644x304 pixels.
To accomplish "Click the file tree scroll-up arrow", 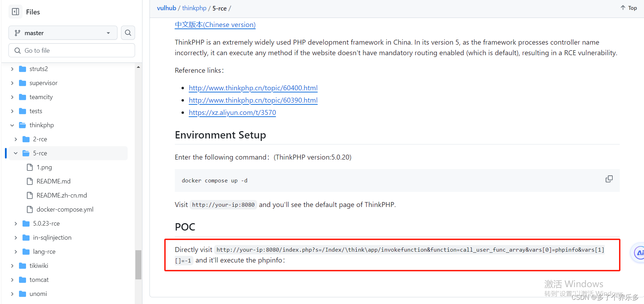I will pos(138,67).
